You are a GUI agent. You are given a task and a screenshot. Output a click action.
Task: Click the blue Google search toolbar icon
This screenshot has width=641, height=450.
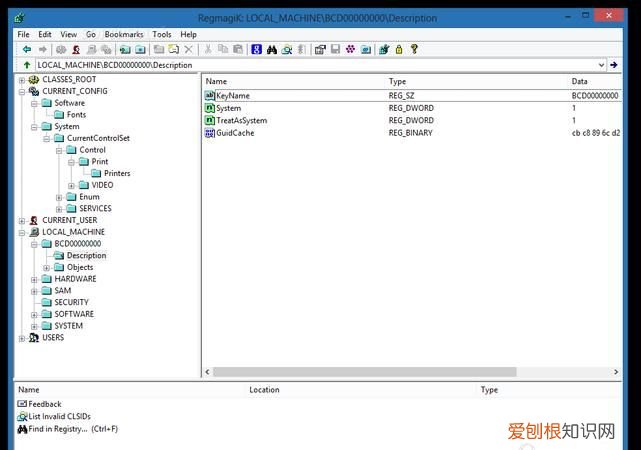[x=256, y=49]
